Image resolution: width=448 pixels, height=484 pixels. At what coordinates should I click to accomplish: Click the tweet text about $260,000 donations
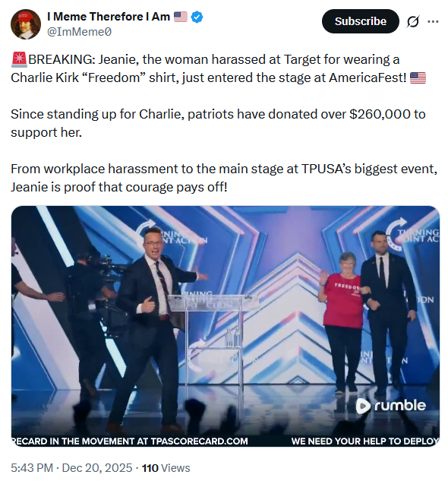tap(218, 123)
